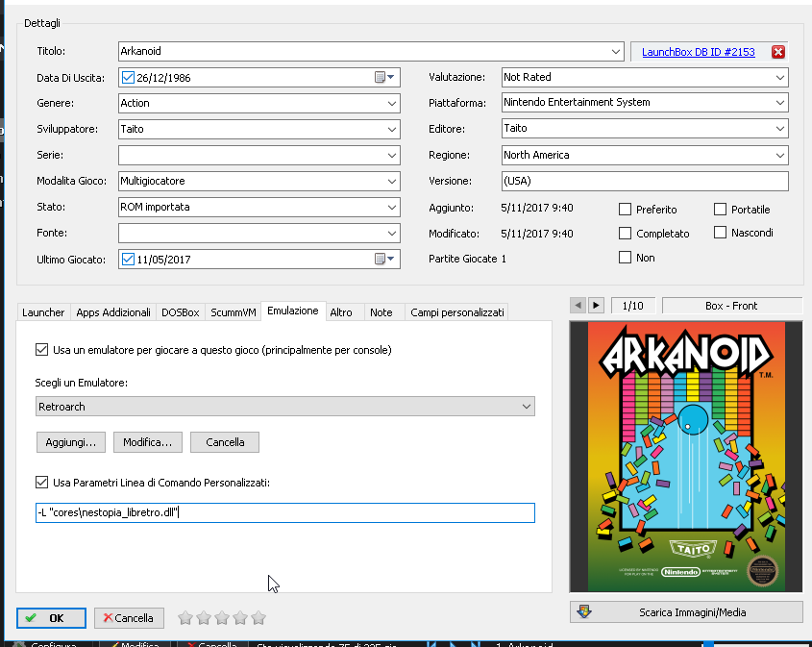Image resolution: width=812 pixels, height=647 pixels.
Task: Click the custom command-line parameters field
Action: pyautogui.click(x=285, y=512)
